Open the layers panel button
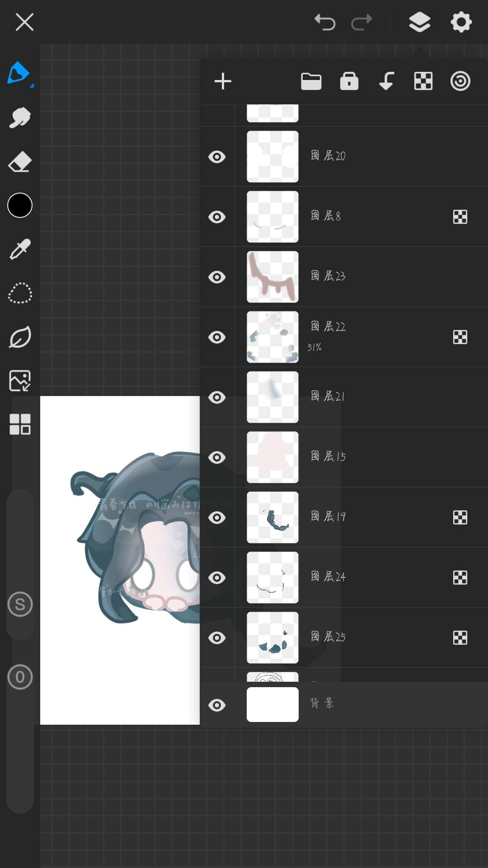Viewport: 488px width, 868px height. [419, 22]
